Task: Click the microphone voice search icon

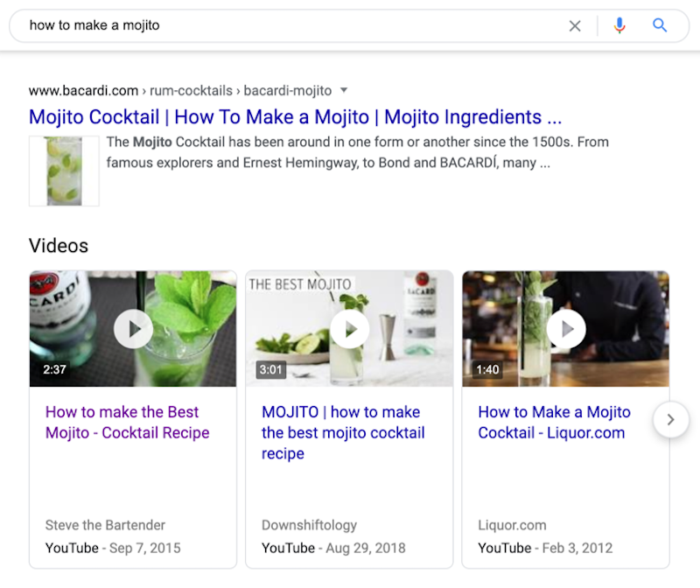Action: click(619, 25)
